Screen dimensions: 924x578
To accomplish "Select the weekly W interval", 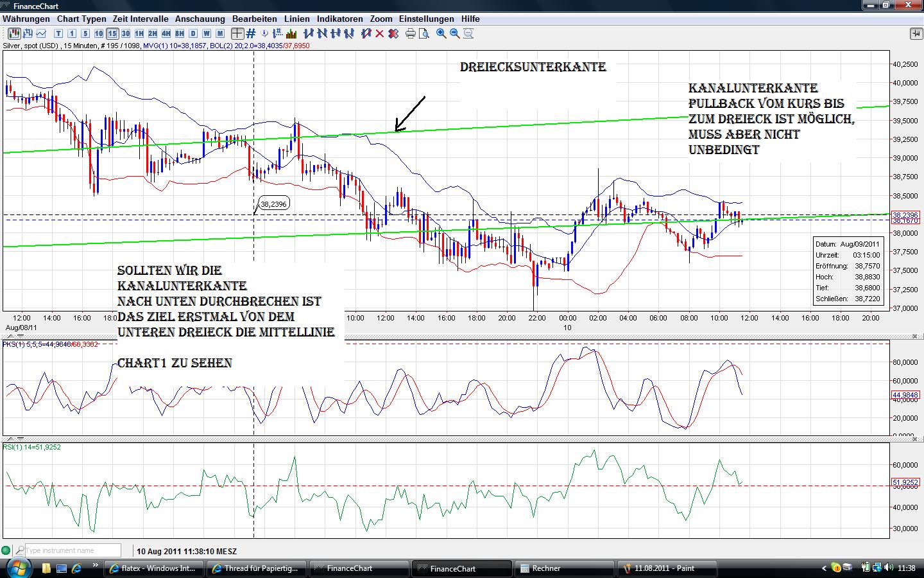I will [x=207, y=33].
